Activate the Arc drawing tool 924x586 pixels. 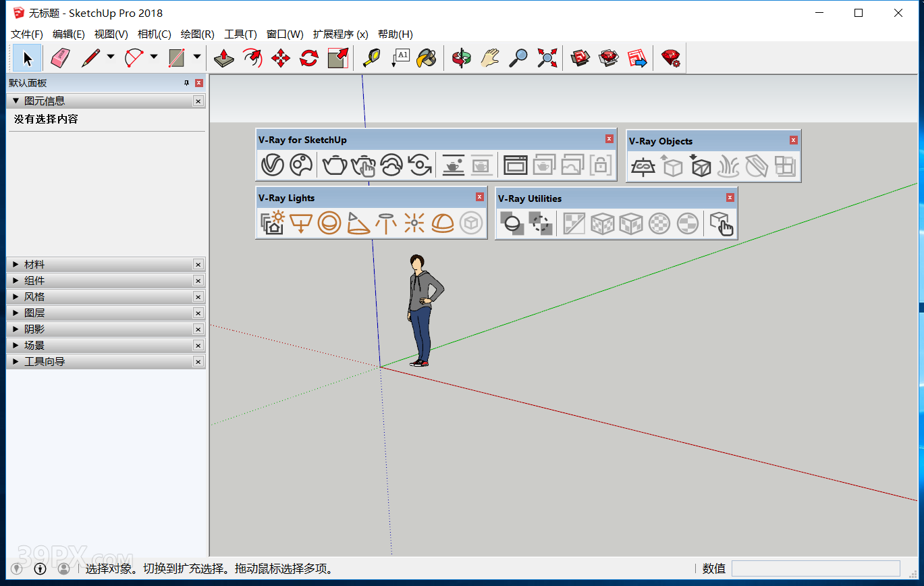(134, 58)
